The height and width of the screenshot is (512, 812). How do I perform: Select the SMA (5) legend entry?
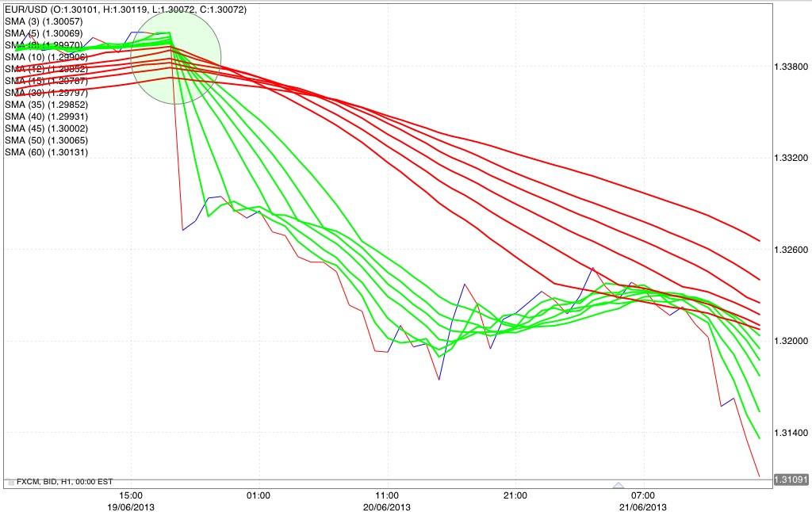click(44, 33)
